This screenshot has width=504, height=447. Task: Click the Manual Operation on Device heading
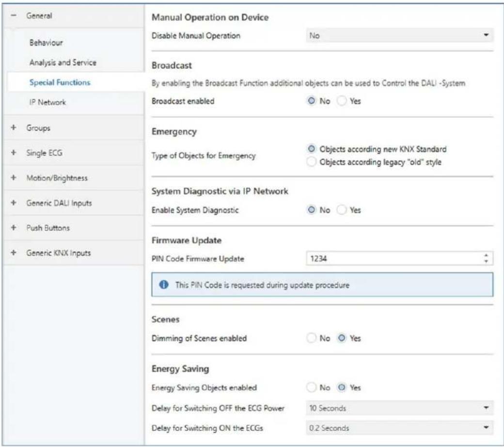point(210,17)
